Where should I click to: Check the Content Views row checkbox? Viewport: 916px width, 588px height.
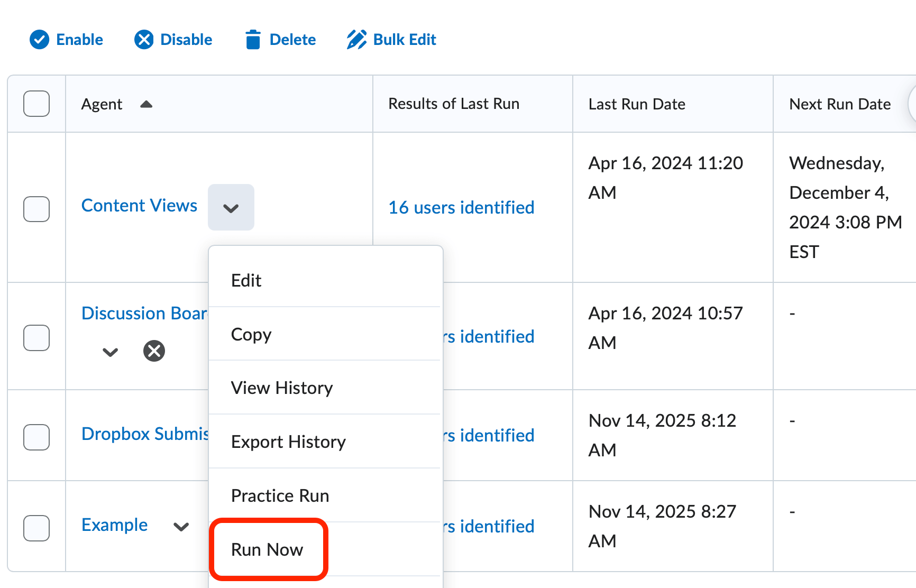pos(36,209)
